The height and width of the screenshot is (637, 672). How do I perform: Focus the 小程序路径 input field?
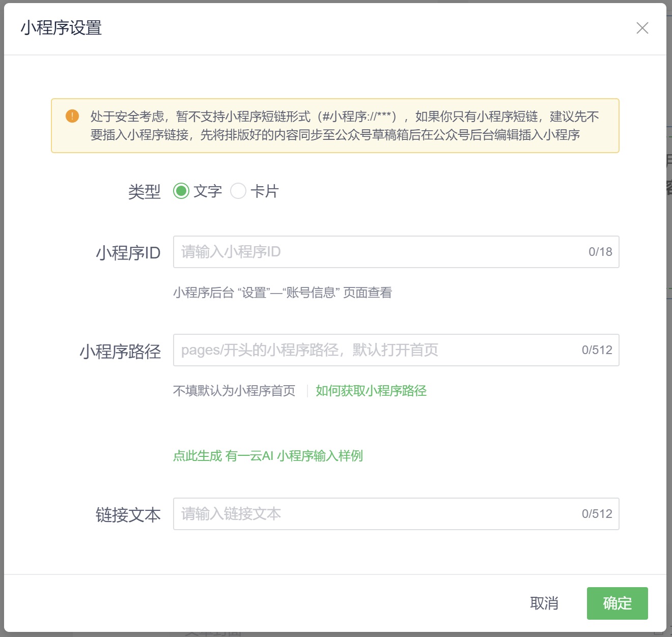coord(396,350)
